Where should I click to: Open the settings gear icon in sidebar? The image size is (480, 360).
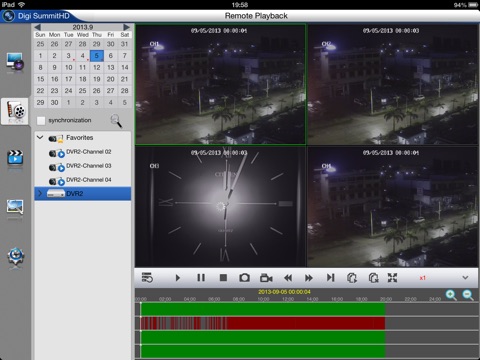click(x=15, y=257)
